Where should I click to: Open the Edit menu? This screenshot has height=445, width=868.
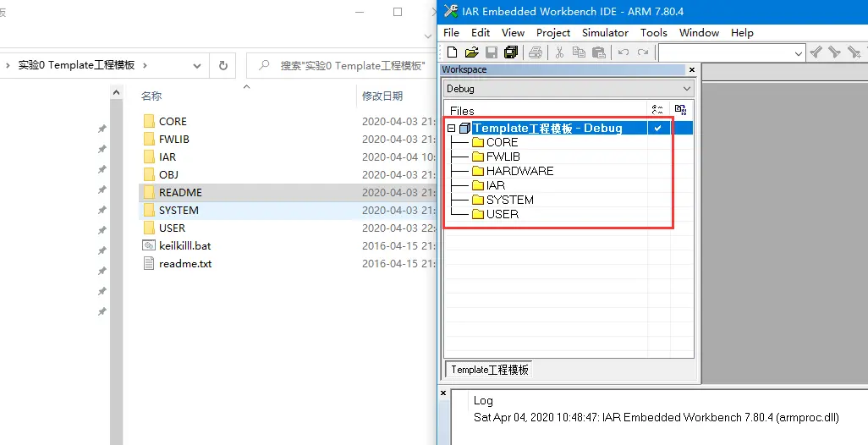click(x=481, y=33)
